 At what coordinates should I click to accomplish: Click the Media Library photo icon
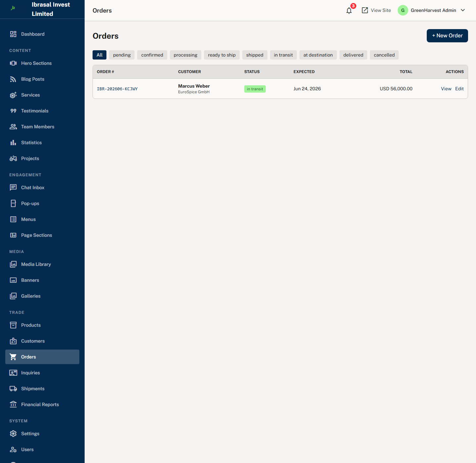[x=13, y=264]
